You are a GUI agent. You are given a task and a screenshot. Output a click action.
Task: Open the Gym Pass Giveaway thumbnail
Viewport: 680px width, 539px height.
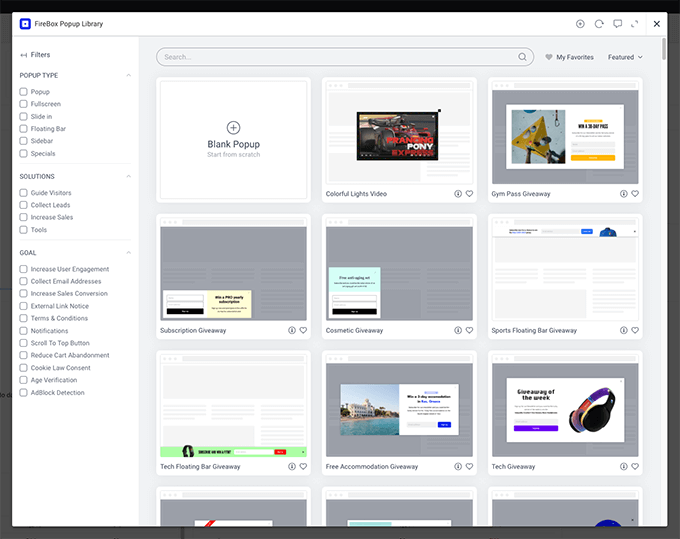pos(565,133)
